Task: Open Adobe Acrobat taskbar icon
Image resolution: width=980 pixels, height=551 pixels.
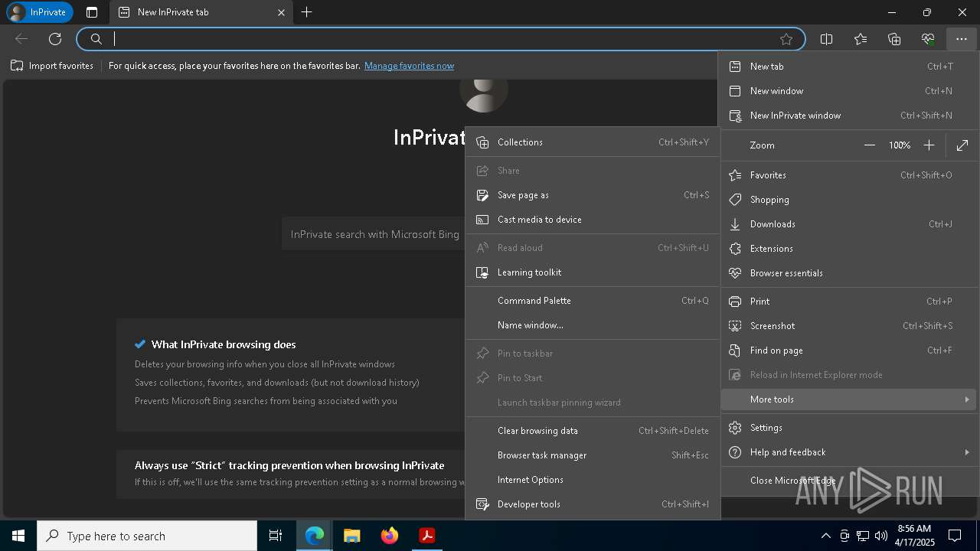Action: pos(427,536)
